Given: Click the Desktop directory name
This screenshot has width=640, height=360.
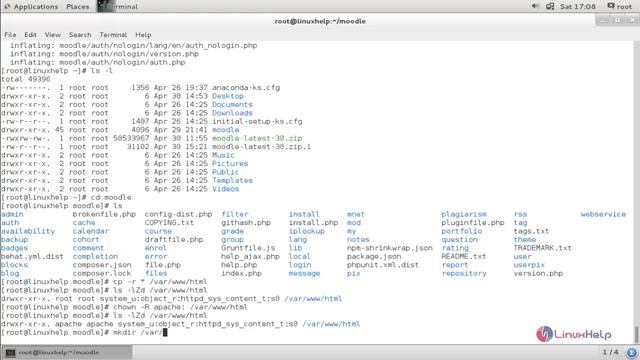Looking at the screenshot, I should click(228, 96).
